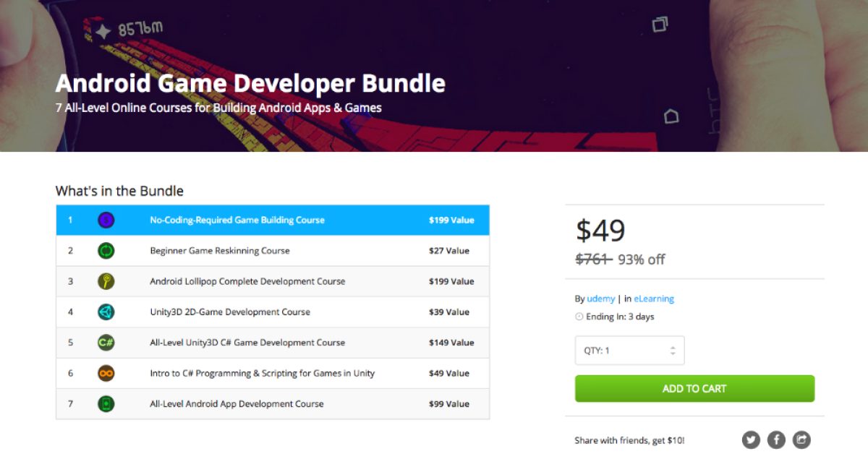The width and height of the screenshot is (868, 454).
Task: Click the Android Lollipop course key icon
Action: pyautogui.click(x=106, y=281)
